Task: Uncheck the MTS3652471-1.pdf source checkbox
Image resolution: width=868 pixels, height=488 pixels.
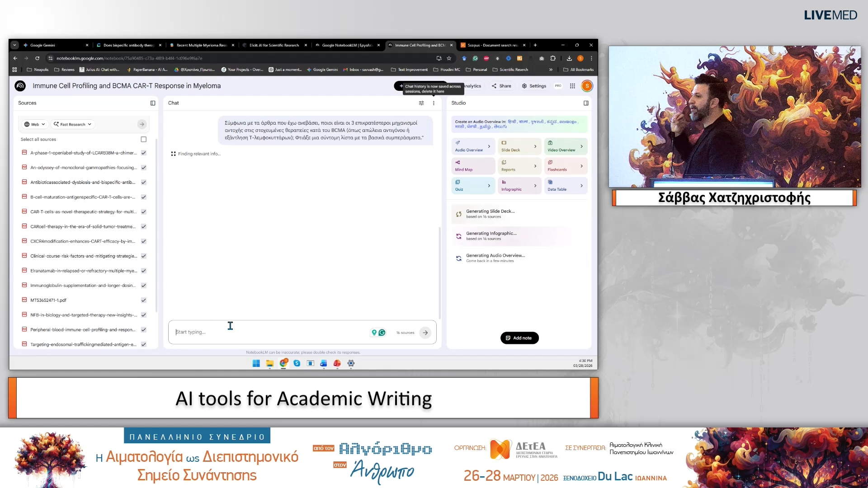Action: (x=144, y=300)
